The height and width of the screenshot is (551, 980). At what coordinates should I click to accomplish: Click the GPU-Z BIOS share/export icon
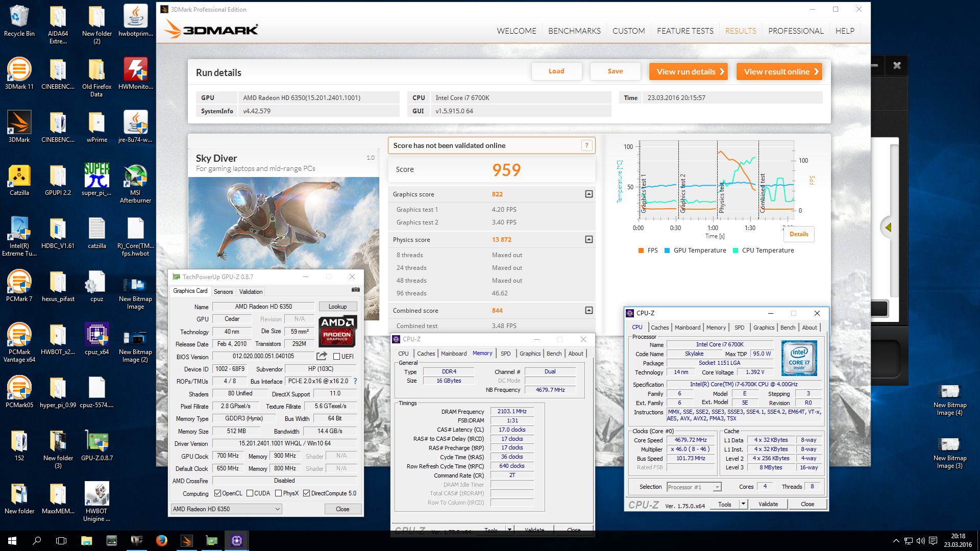point(322,356)
